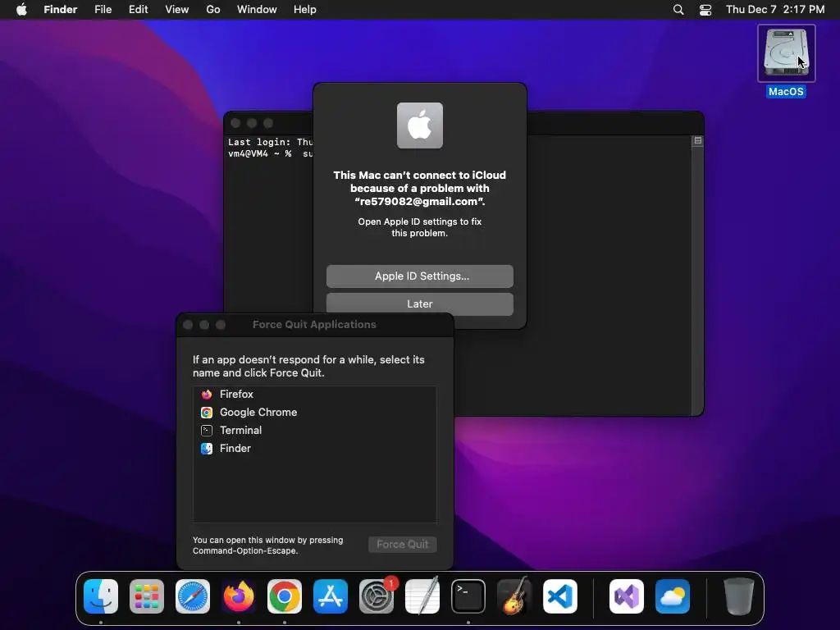840x630 pixels.
Task: Open the Go menu
Action: point(213,10)
